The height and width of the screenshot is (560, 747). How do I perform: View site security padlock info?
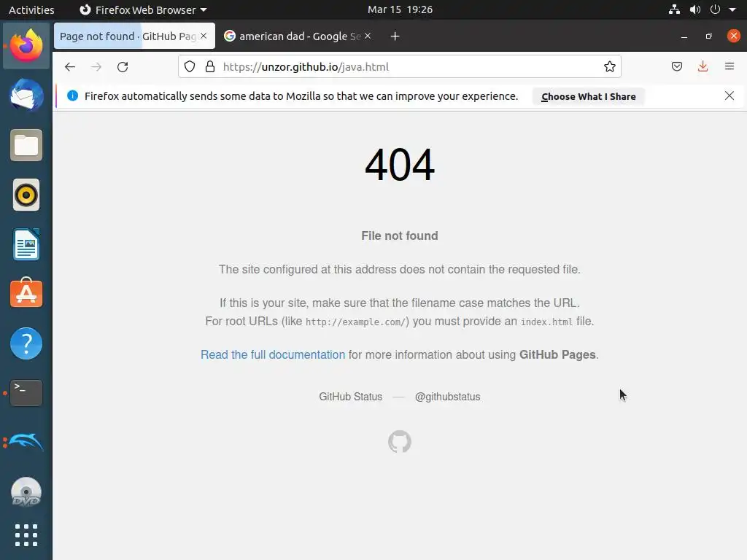coord(210,66)
